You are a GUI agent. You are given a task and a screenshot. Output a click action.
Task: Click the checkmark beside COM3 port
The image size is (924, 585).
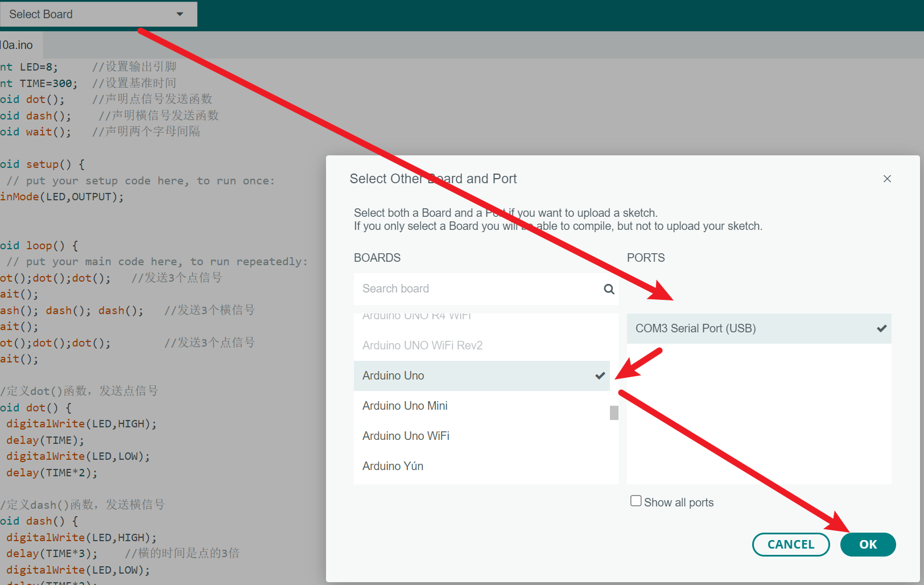point(882,328)
